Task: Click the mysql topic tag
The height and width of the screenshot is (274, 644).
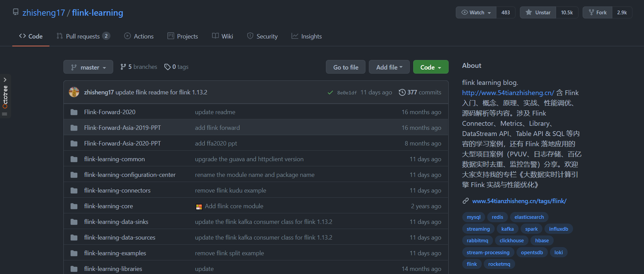Action: tap(474, 217)
